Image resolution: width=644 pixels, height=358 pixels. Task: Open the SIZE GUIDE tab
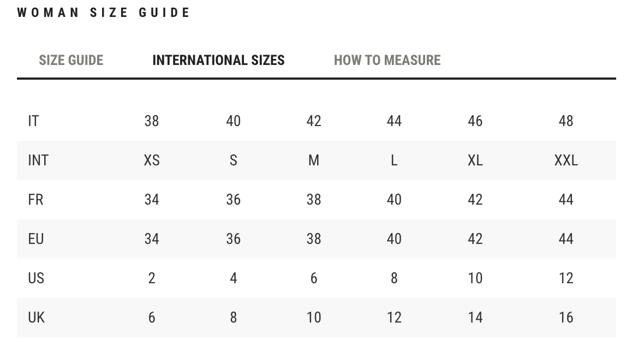(x=71, y=61)
